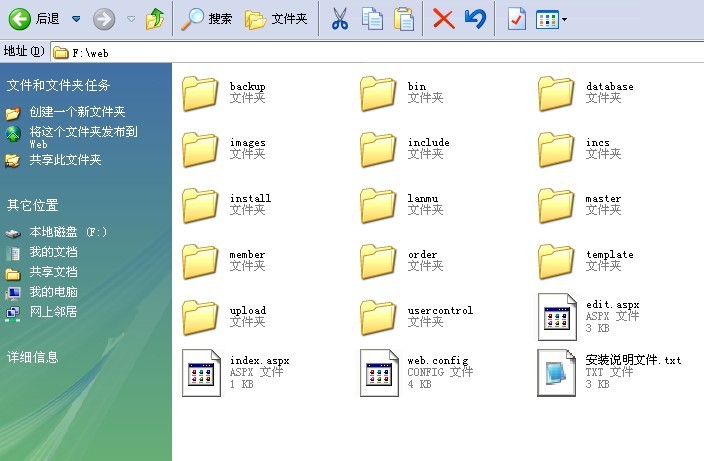Click the blue Undo arrow icon

click(476, 18)
